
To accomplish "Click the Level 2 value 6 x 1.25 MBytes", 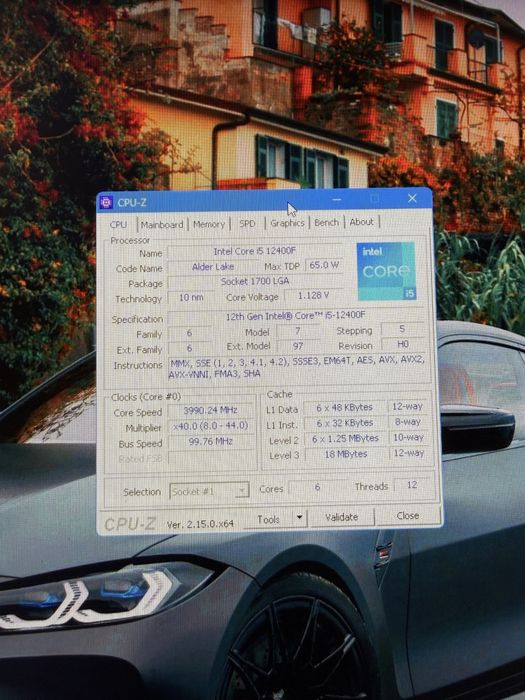I will 345,438.
